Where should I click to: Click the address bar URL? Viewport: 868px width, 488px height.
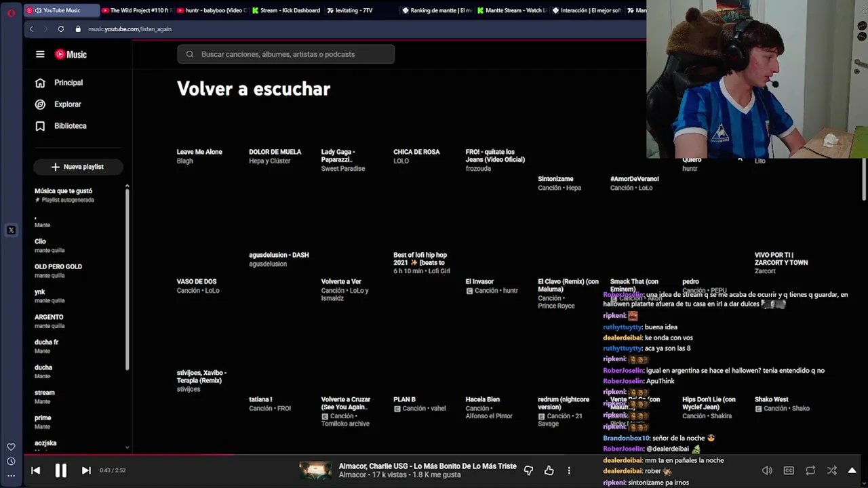coord(130,29)
